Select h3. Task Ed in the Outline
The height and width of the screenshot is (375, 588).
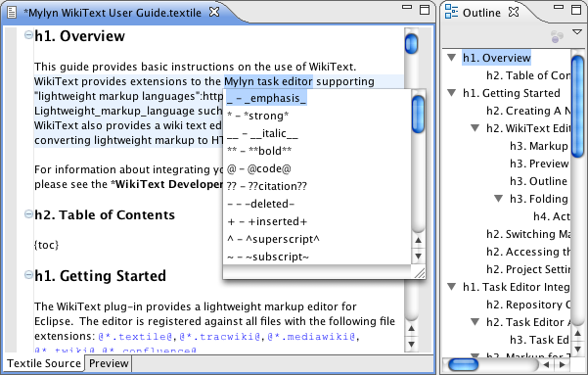(x=539, y=340)
